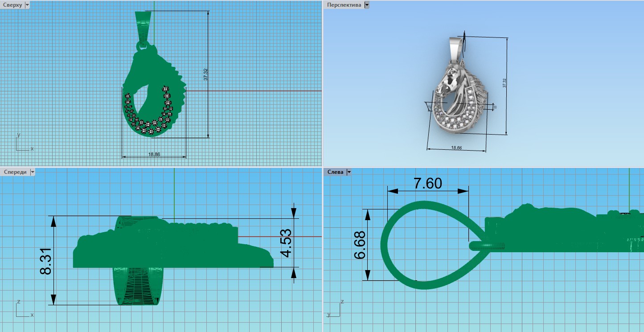The image size is (644, 332).
Task: Activate the Перспектива viewport title
Action: pyautogui.click(x=344, y=5)
